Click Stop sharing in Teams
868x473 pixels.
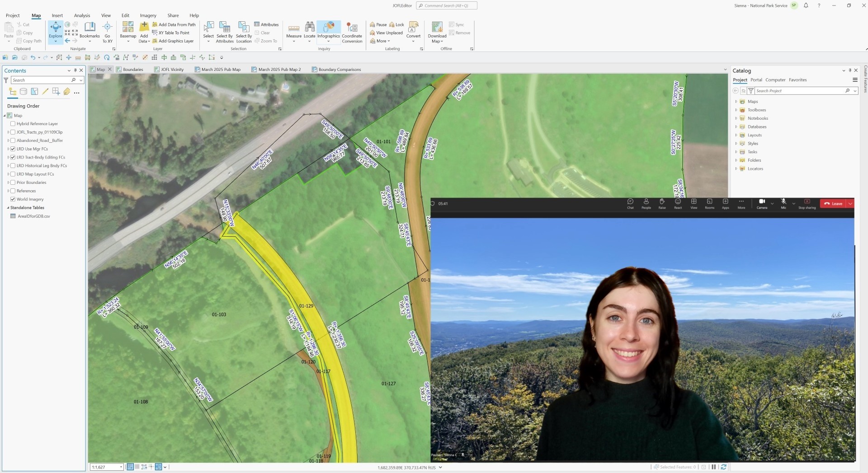tap(807, 204)
